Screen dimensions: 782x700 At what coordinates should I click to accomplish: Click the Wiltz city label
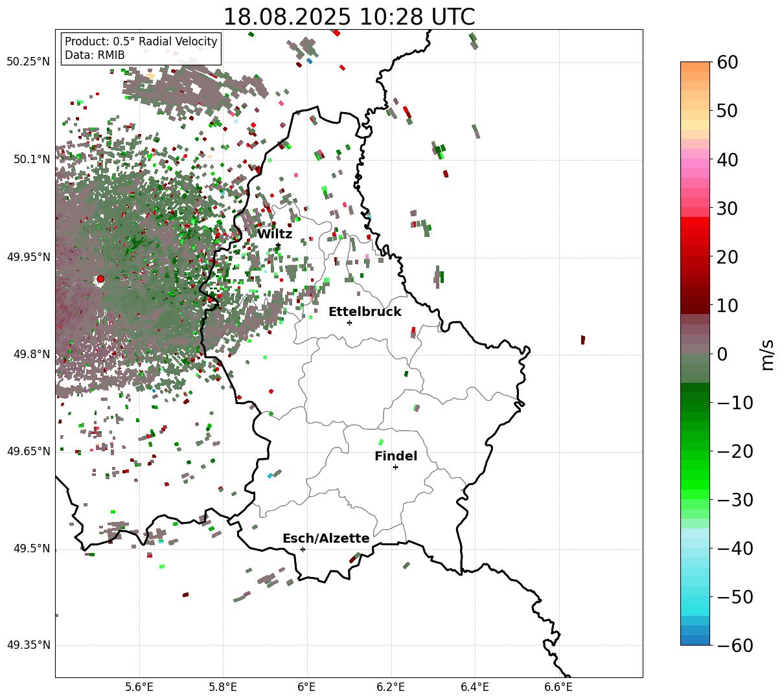coord(275,234)
